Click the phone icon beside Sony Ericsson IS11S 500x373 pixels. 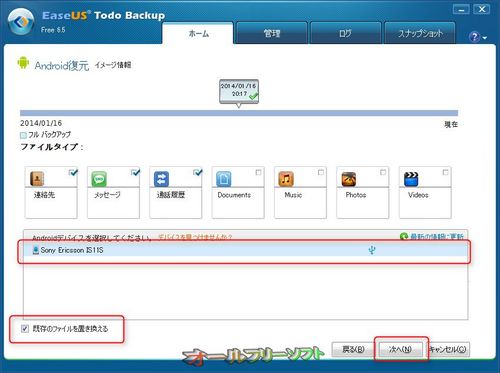coord(36,250)
